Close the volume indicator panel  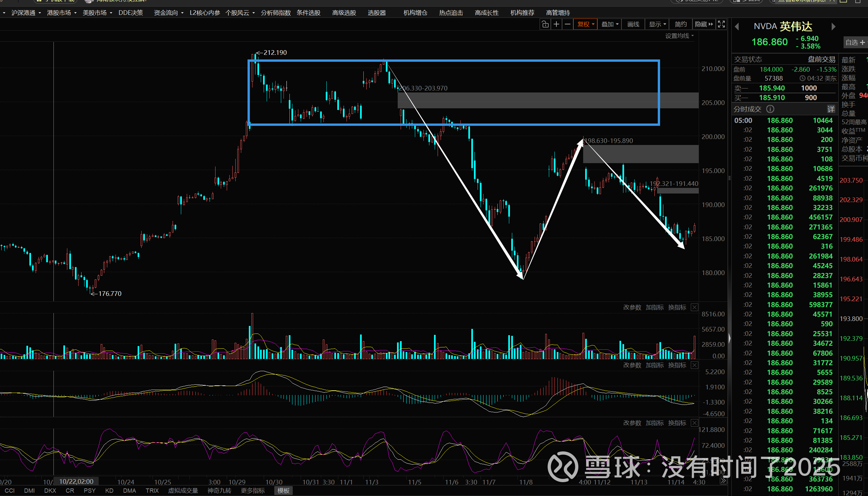tap(694, 307)
